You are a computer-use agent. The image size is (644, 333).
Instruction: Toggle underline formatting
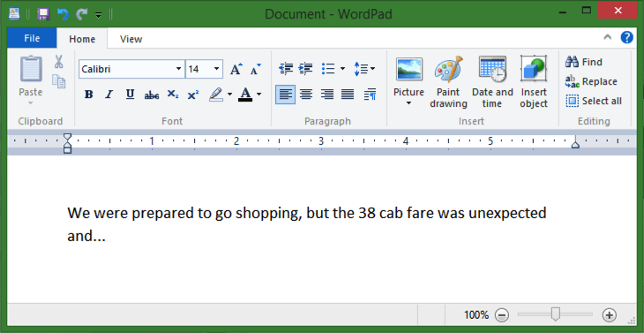coord(131,95)
